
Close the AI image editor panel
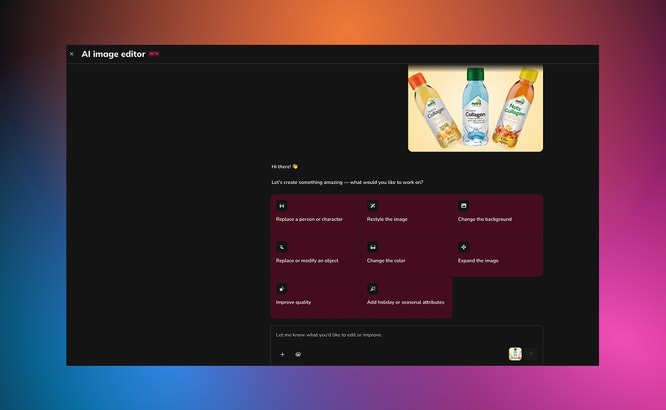pos(71,54)
